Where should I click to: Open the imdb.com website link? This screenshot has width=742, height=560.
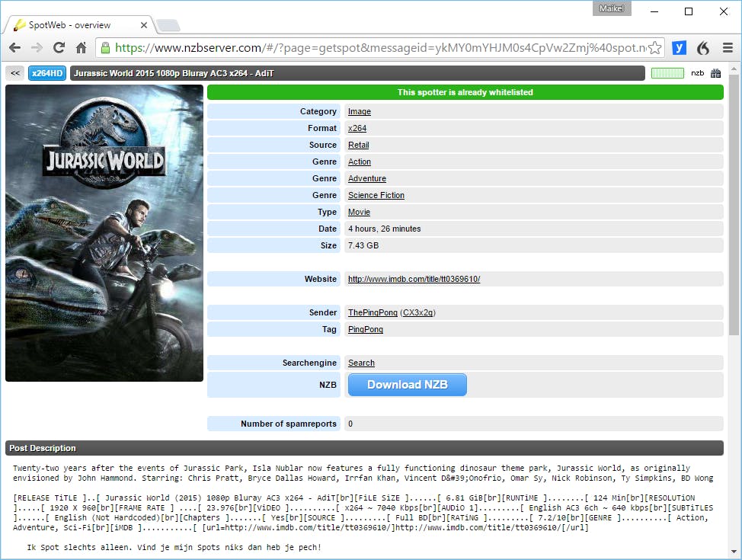[x=414, y=280]
